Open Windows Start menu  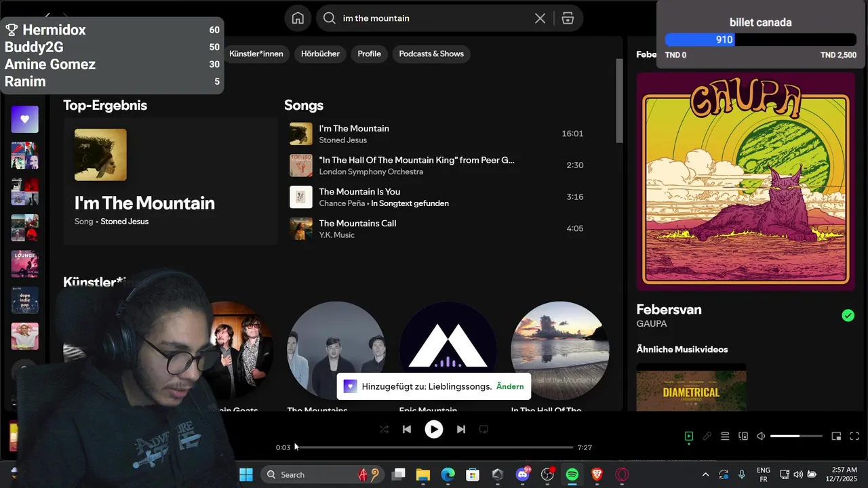coord(246,474)
